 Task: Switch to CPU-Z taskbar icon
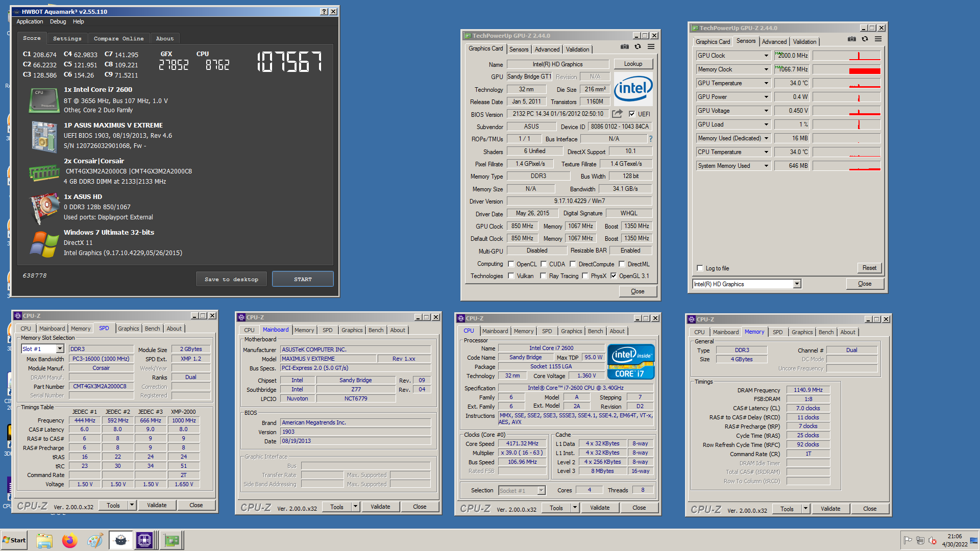[144, 540]
